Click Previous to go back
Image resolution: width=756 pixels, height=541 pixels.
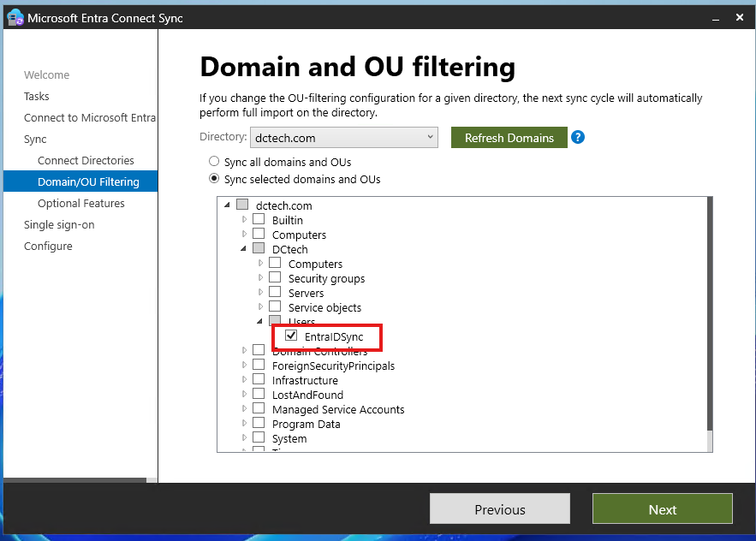pyautogui.click(x=499, y=508)
